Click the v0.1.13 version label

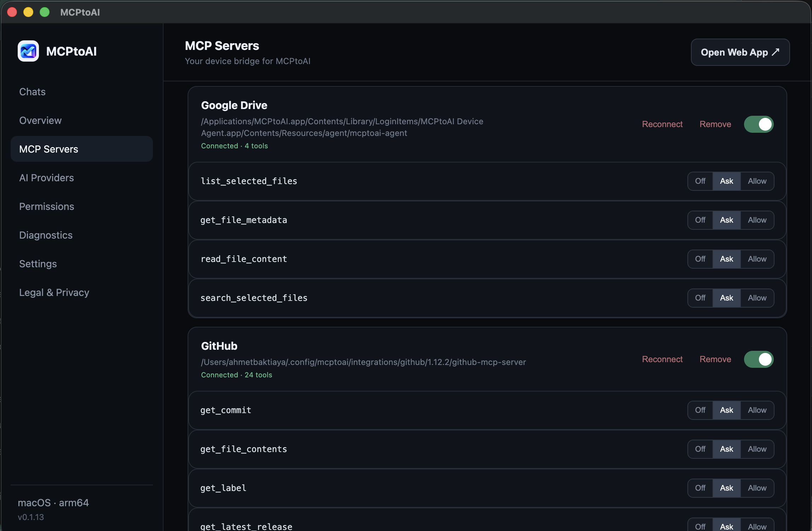coord(31,517)
